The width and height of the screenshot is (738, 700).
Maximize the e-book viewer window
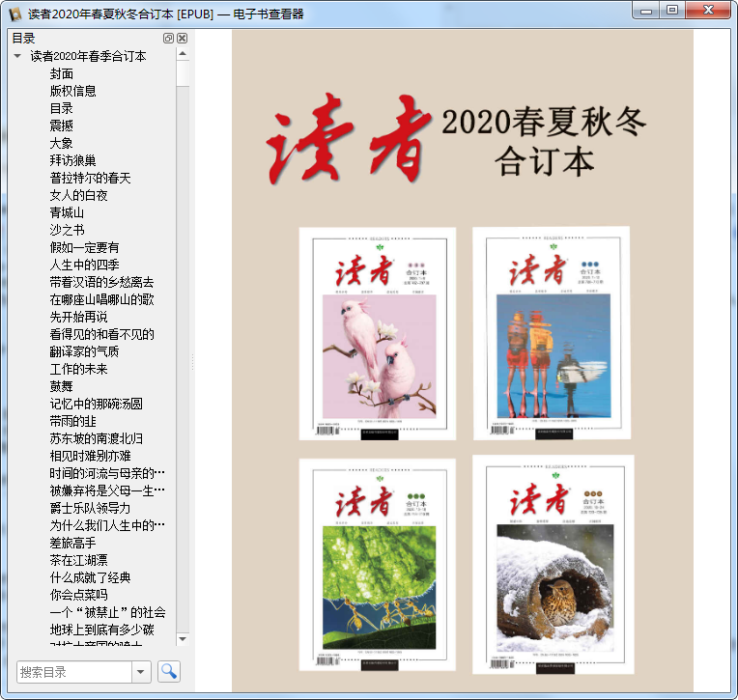pyautogui.click(x=672, y=11)
